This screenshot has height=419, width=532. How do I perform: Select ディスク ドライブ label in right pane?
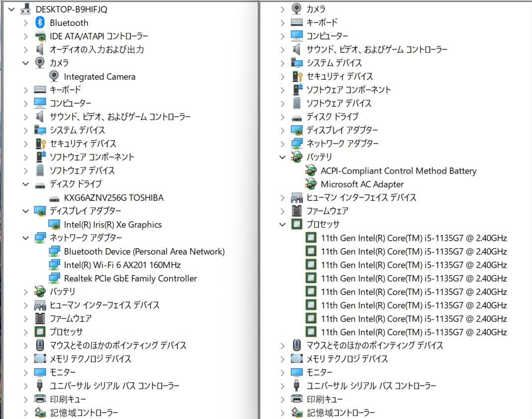(x=332, y=117)
